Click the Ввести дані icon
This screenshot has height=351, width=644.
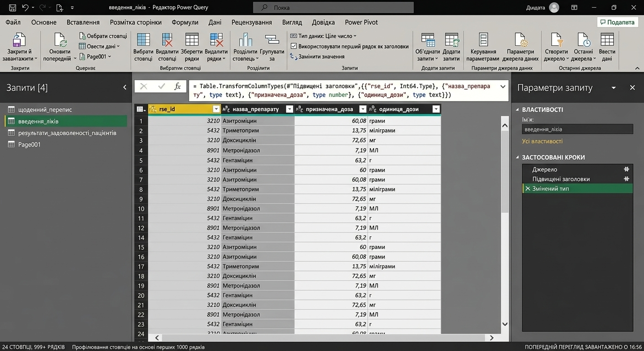click(607, 40)
